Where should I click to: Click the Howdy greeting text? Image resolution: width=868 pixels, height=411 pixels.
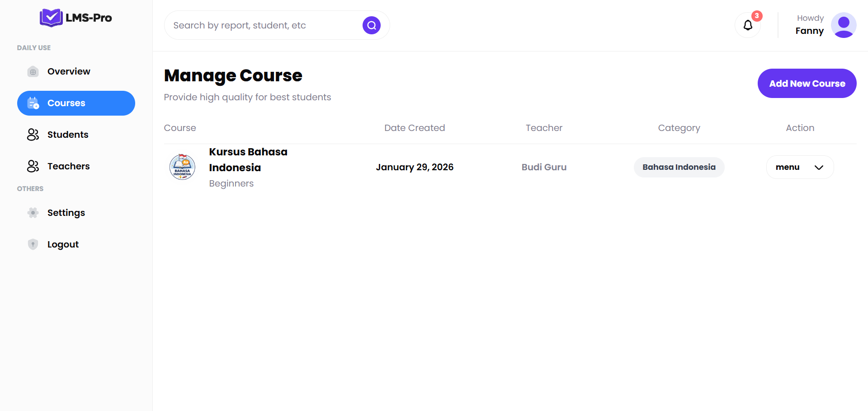coord(810,18)
